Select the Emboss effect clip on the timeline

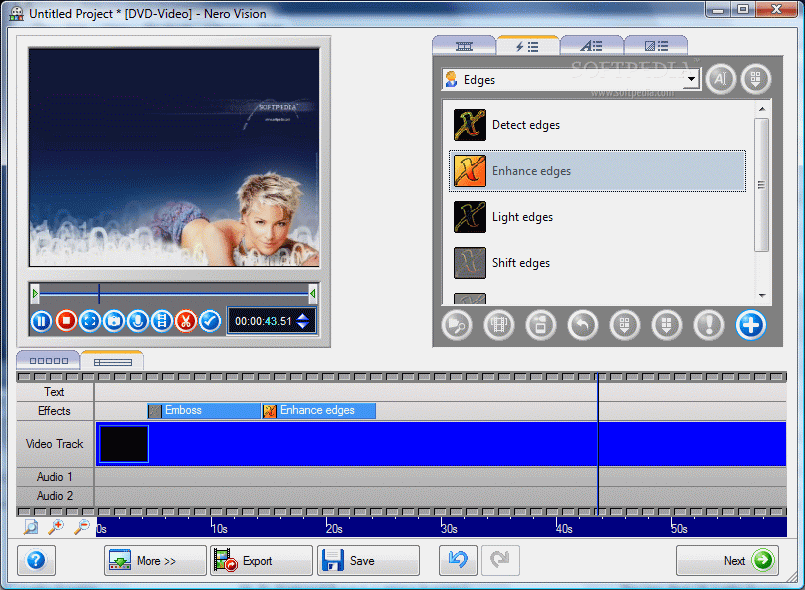pos(204,410)
